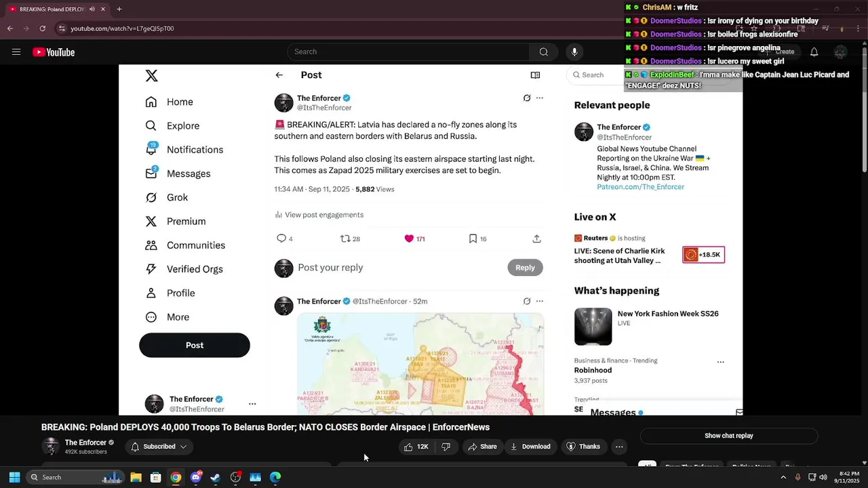Open account menu dots beside The Enforcer profile
Screen dimensions: 868x488
(x=252, y=404)
